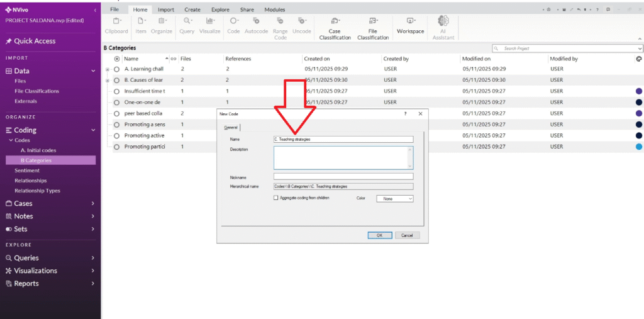Open the Color dropdown in New Code dialog
This screenshot has width=644, height=319.
394,199
